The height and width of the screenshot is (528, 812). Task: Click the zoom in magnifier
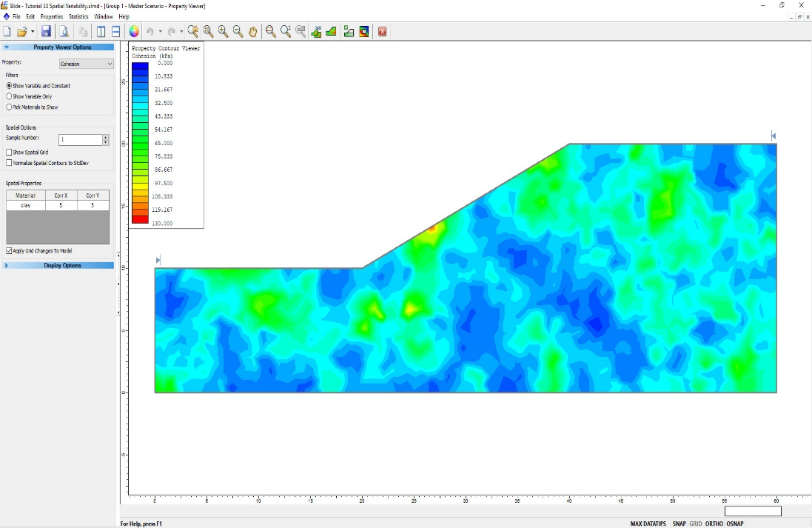coord(224,32)
